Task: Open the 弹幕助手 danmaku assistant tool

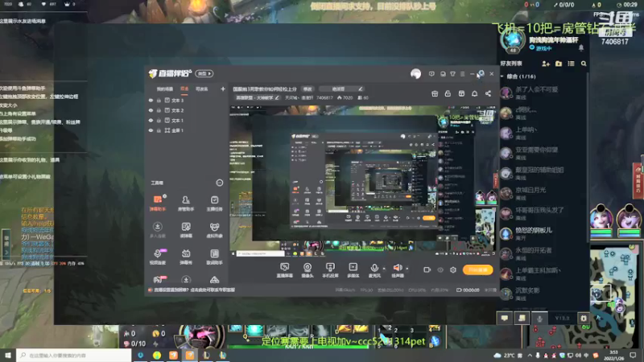Action: [x=158, y=203]
